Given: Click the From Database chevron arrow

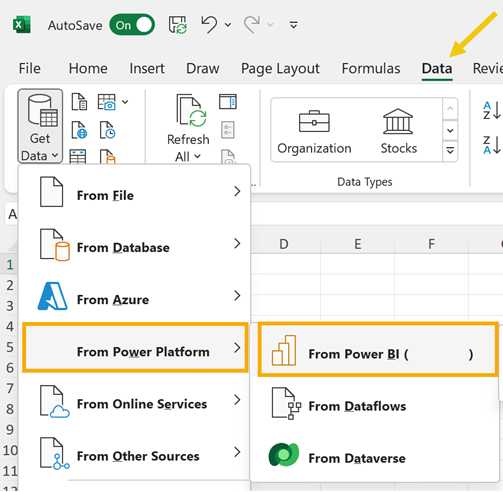Looking at the screenshot, I should (237, 244).
